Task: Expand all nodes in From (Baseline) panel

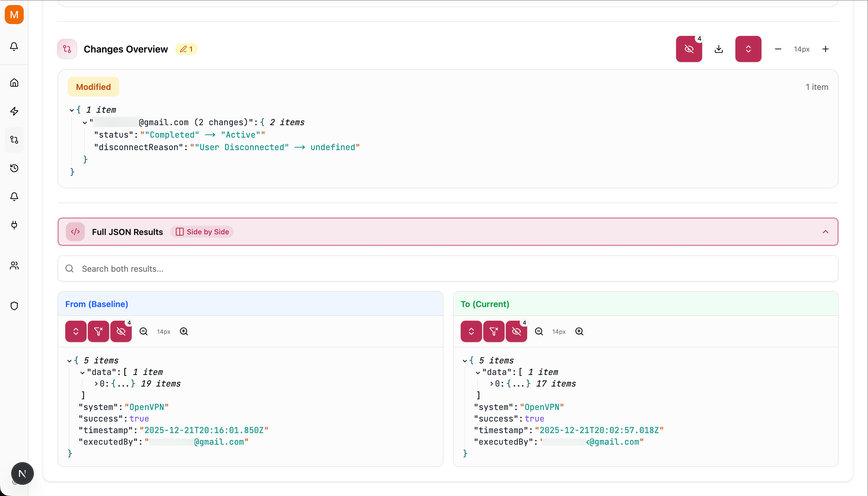Action: coord(76,331)
